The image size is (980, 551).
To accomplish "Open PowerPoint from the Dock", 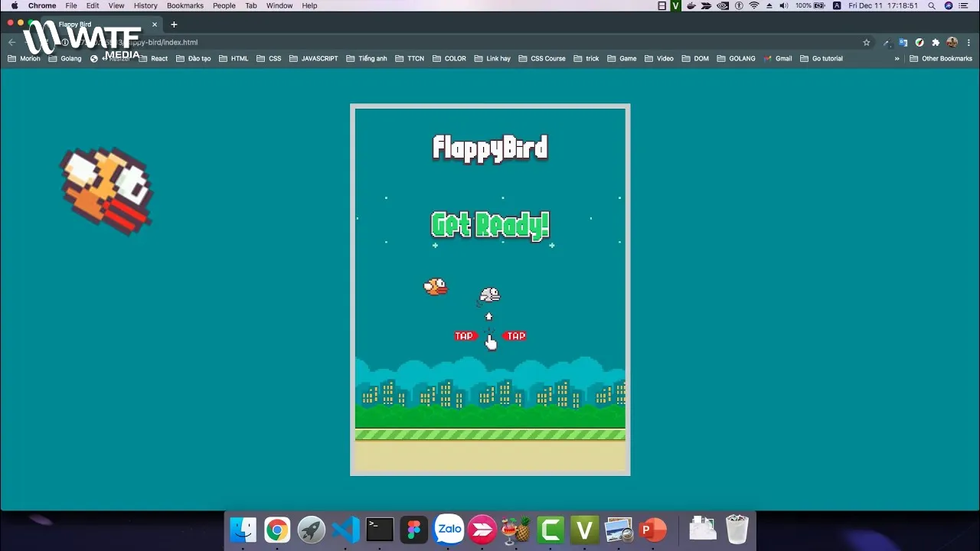I will 653,530.
